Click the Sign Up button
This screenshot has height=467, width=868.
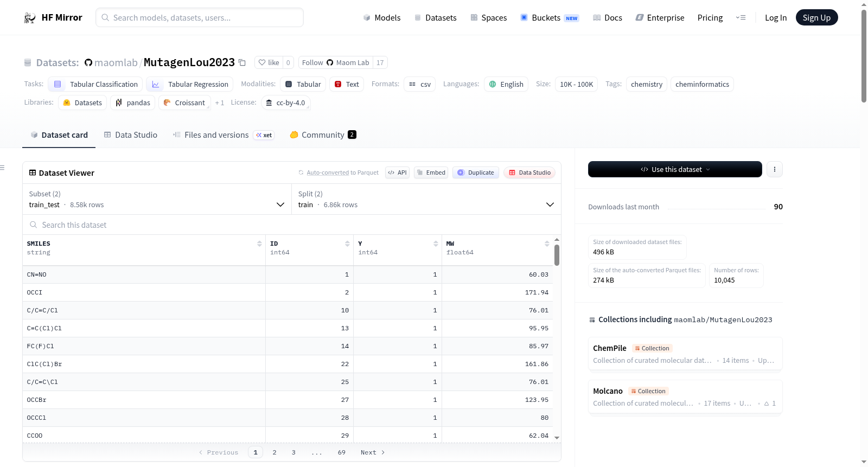[816, 18]
